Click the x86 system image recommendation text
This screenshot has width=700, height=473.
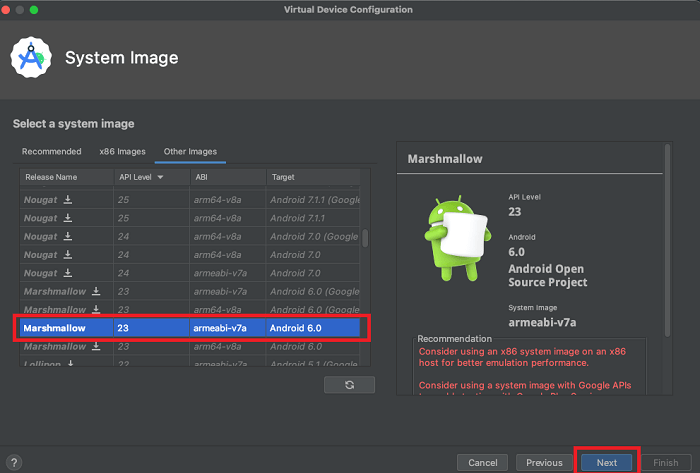click(x=522, y=357)
